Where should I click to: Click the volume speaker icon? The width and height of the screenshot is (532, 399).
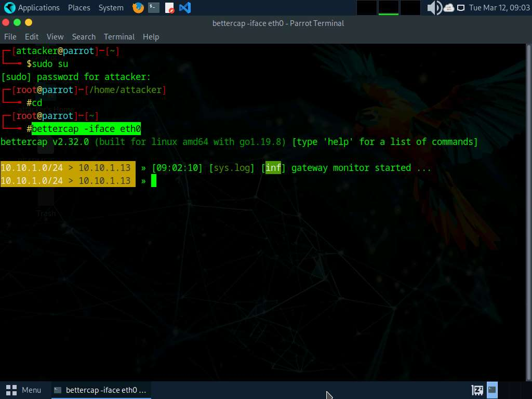(434, 8)
